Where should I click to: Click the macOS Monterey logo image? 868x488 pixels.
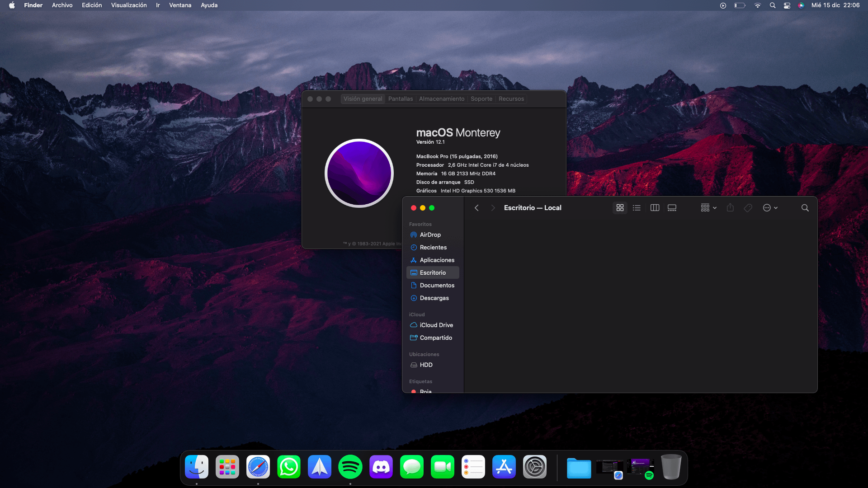359,173
